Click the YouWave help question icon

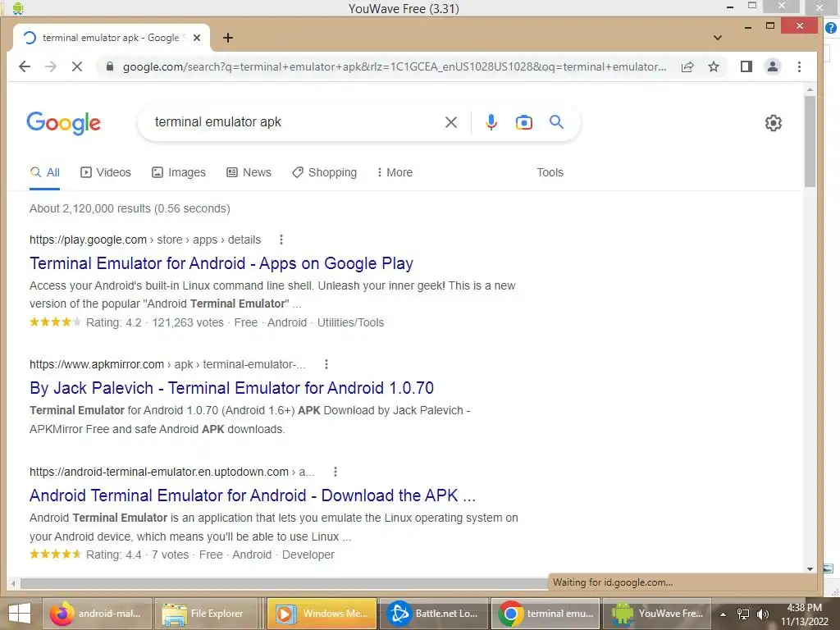pos(831,28)
